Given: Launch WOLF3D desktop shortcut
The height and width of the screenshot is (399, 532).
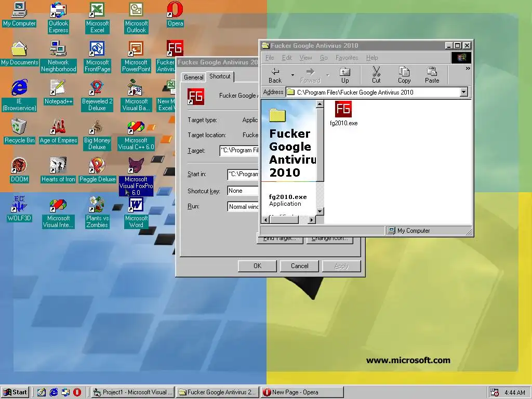Looking at the screenshot, I should (19, 209).
